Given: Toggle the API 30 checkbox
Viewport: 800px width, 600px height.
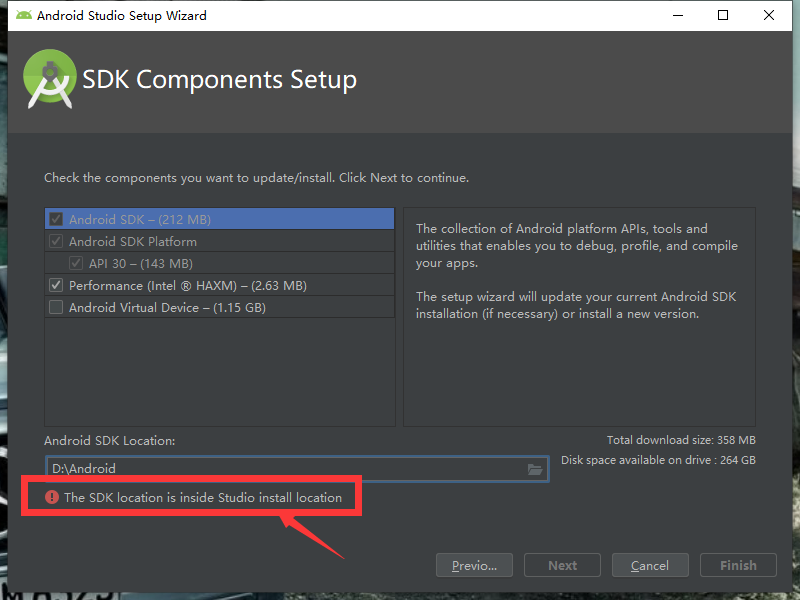Looking at the screenshot, I should (x=76, y=263).
